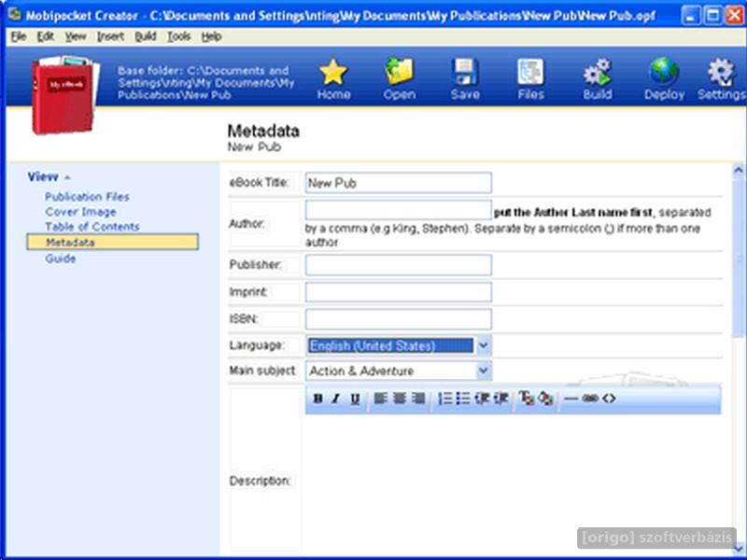Image resolution: width=747 pixels, height=560 pixels.
Task: Toggle bold in the Description toolbar
Action: tap(317, 399)
